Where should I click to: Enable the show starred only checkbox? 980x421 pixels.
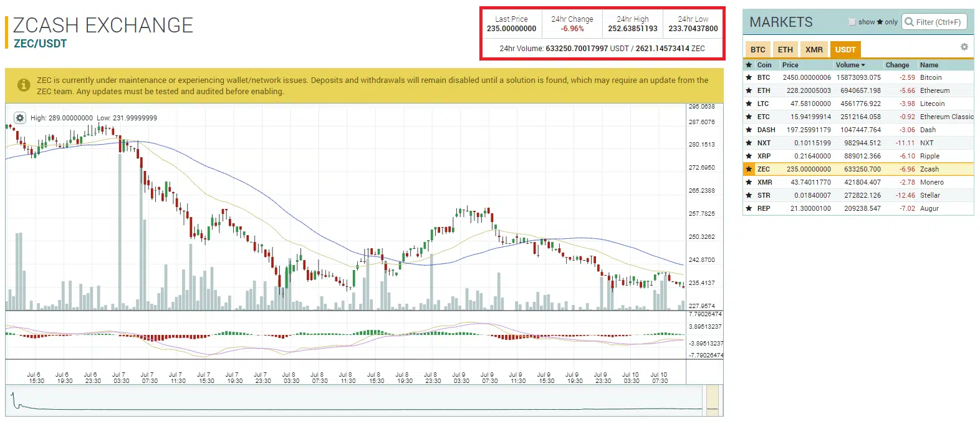point(852,22)
